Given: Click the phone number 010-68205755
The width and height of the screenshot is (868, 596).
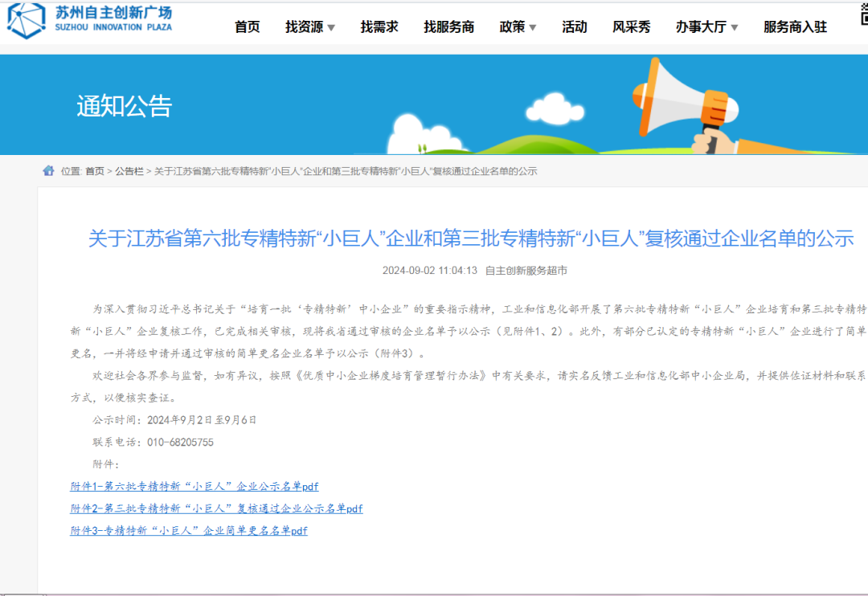Looking at the screenshot, I should pyautogui.click(x=181, y=442).
